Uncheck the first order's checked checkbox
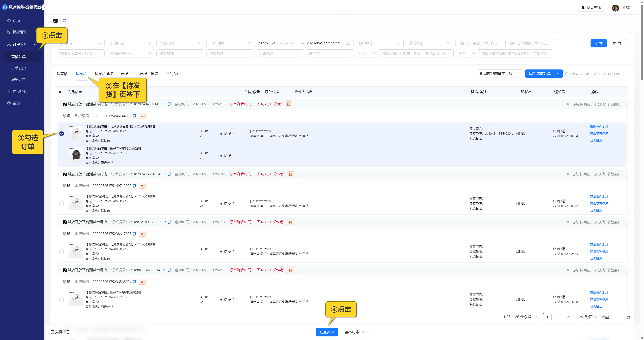The width and height of the screenshot is (644, 340). pos(62,134)
